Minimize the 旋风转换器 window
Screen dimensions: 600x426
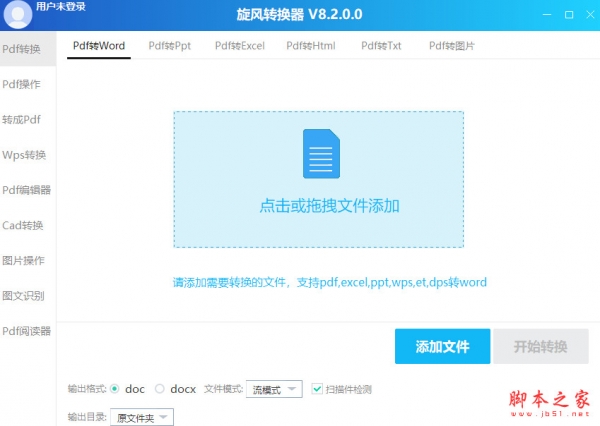(547, 15)
